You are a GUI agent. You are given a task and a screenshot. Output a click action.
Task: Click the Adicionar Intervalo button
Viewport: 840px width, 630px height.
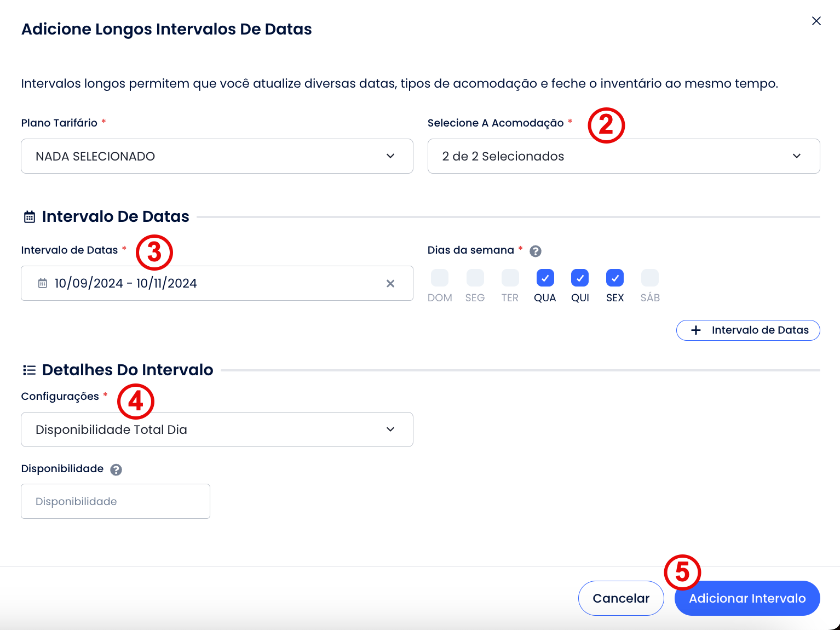tap(747, 598)
